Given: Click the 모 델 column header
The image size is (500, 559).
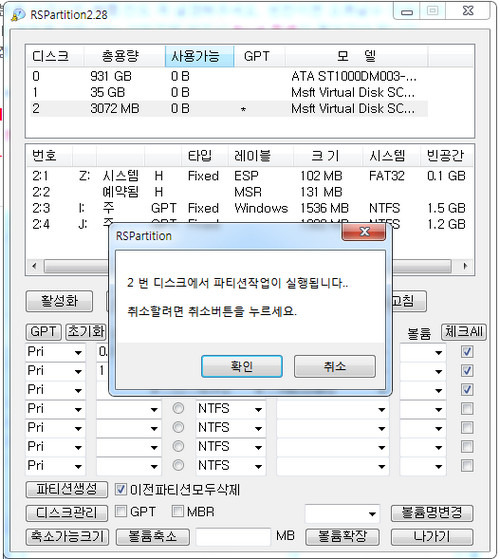Looking at the screenshot, I should pos(356,56).
